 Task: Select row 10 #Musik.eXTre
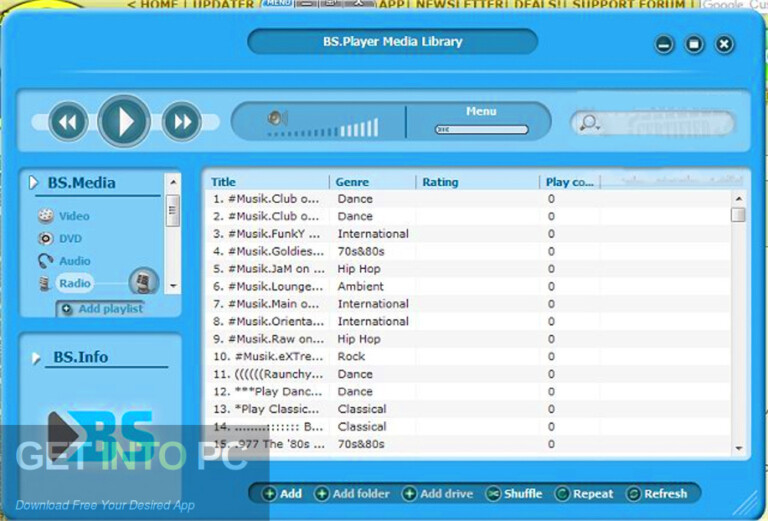click(468, 356)
